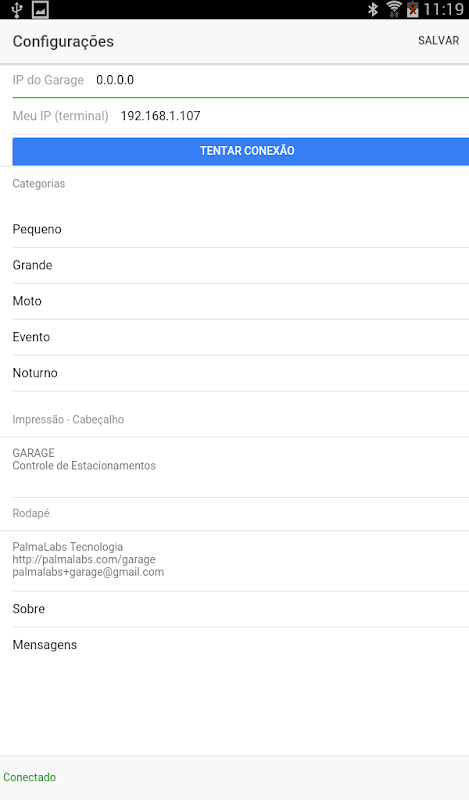Select the Moto category
This screenshot has height=800, width=469.
click(241, 301)
